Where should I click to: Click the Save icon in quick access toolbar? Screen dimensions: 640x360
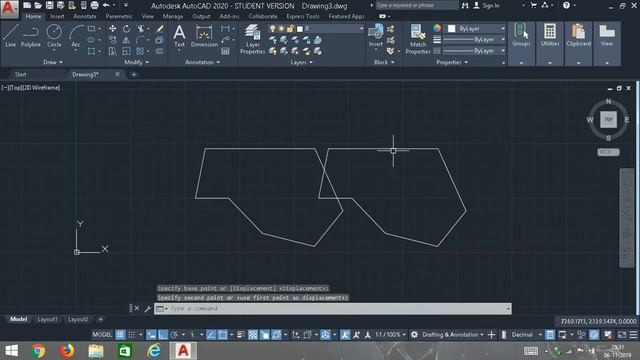(x=49, y=5)
